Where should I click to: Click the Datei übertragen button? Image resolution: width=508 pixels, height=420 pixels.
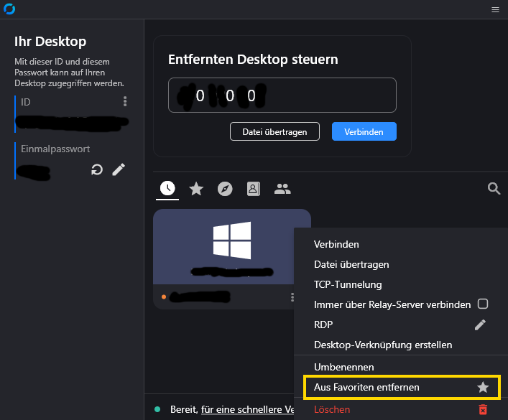(274, 131)
